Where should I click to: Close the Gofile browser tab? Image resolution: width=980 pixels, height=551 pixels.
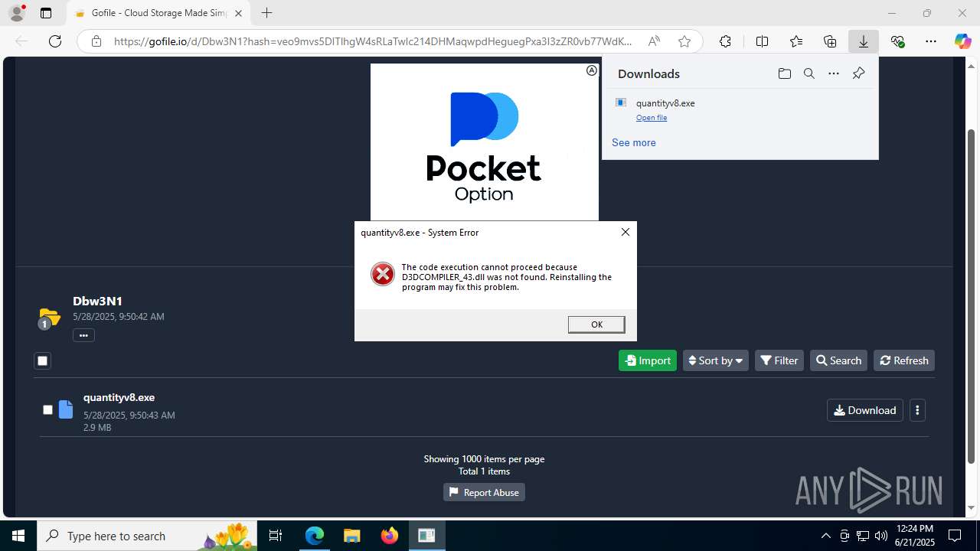[x=238, y=13]
